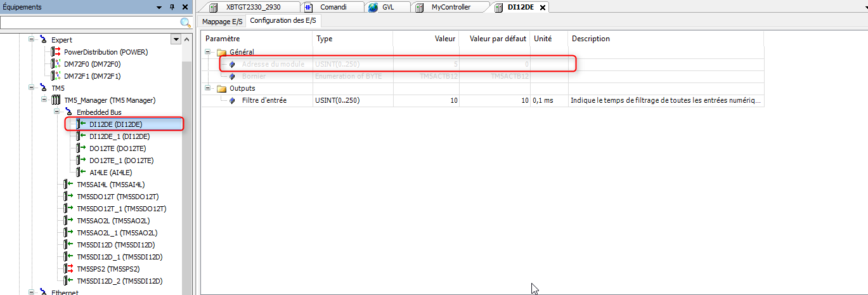The width and height of the screenshot is (868, 295).
Task: Click the Filtre d'entrée value cell 10
Action: (x=426, y=100)
